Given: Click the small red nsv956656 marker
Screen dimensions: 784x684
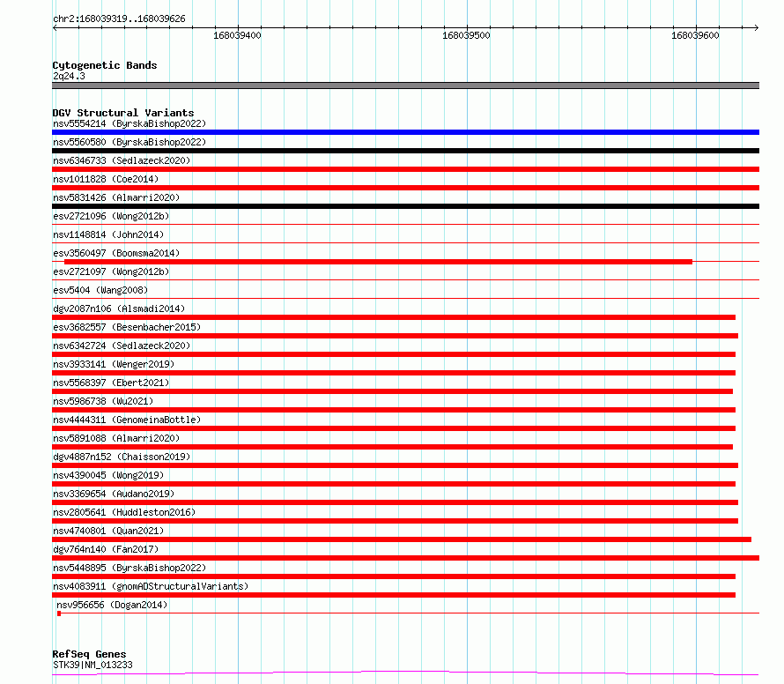Looking at the screenshot, I should click(x=59, y=613).
